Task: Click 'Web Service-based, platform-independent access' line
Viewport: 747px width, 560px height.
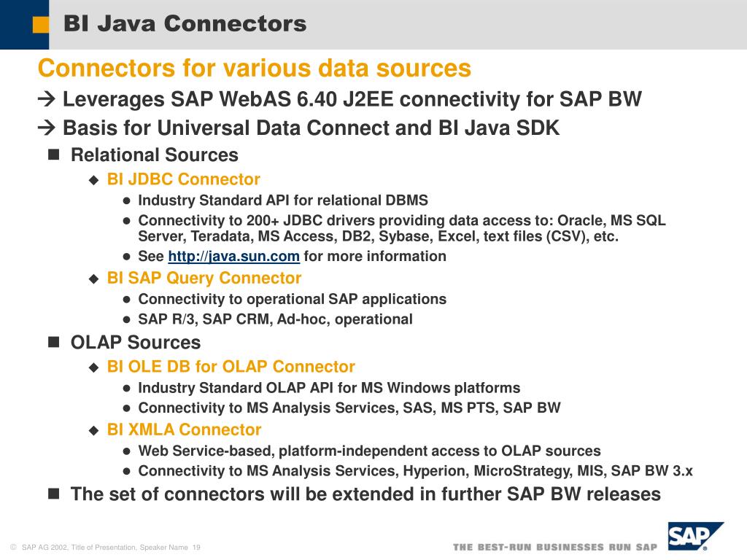Action: coord(369,451)
